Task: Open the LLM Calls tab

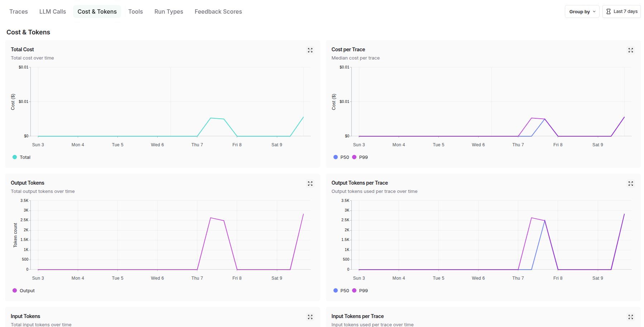Action: (x=53, y=11)
